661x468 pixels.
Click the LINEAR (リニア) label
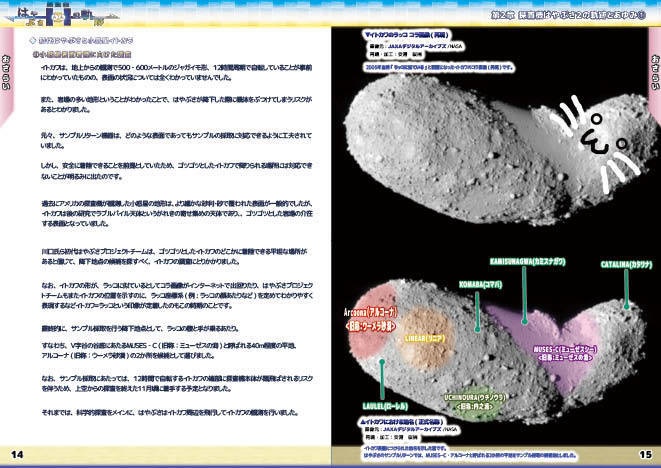pos(425,339)
